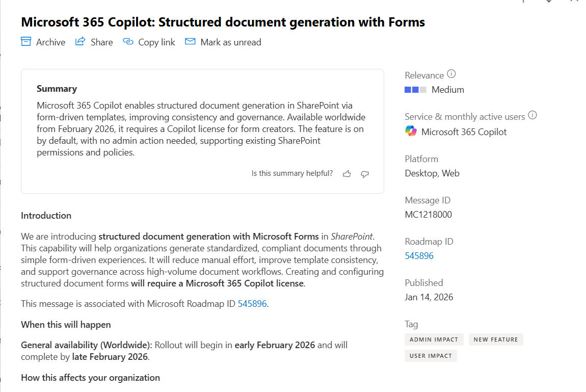Click the Microsoft 365 Copilot service name
586x392 pixels.
click(x=464, y=132)
